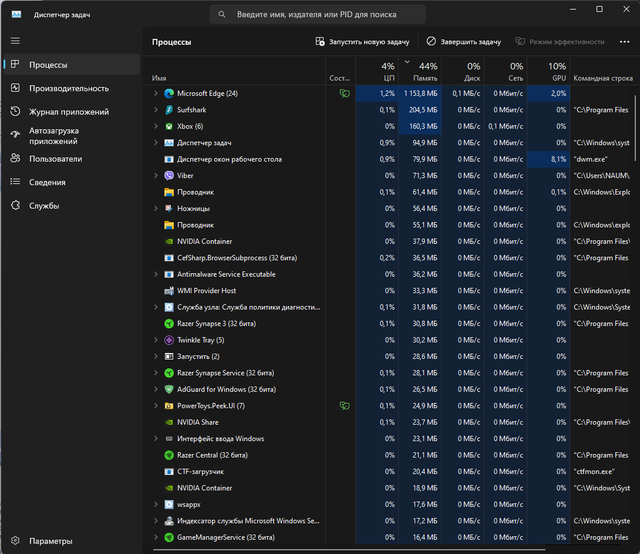The height and width of the screenshot is (554, 640).
Task: Click the AdGuard for Windows shield icon
Action: point(169,389)
